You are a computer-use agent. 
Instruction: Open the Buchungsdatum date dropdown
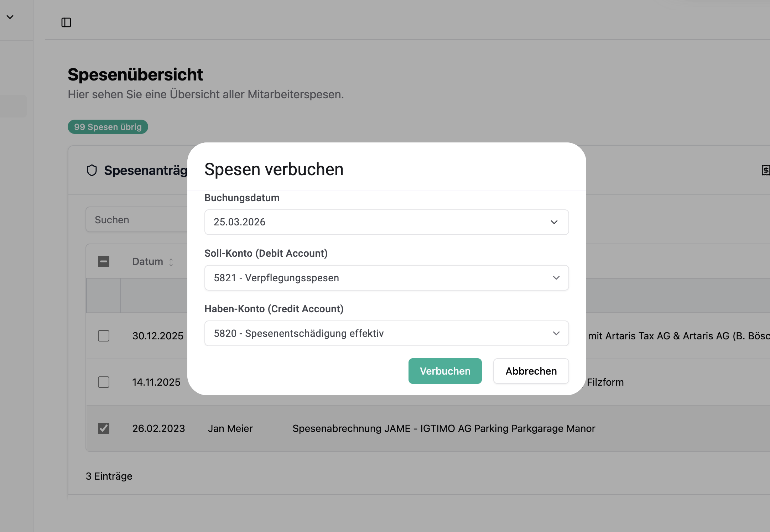click(x=386, y=222)
